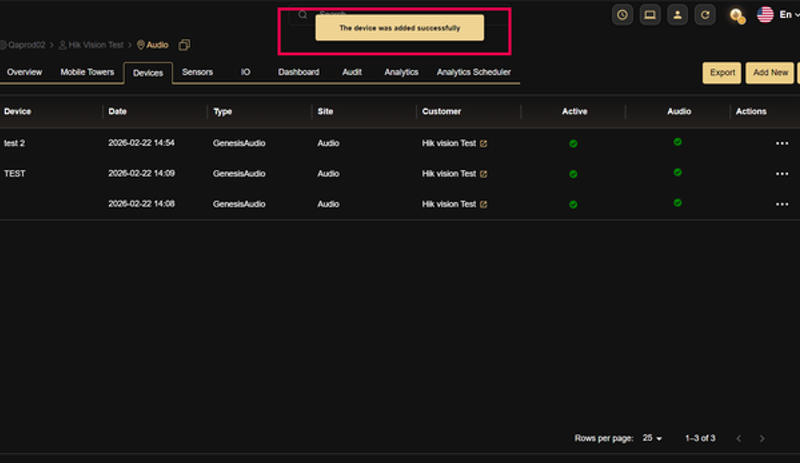This screenshot has height=463, width=800.
Task: Switch to the Mobile Towers tab
Action: 87,72
